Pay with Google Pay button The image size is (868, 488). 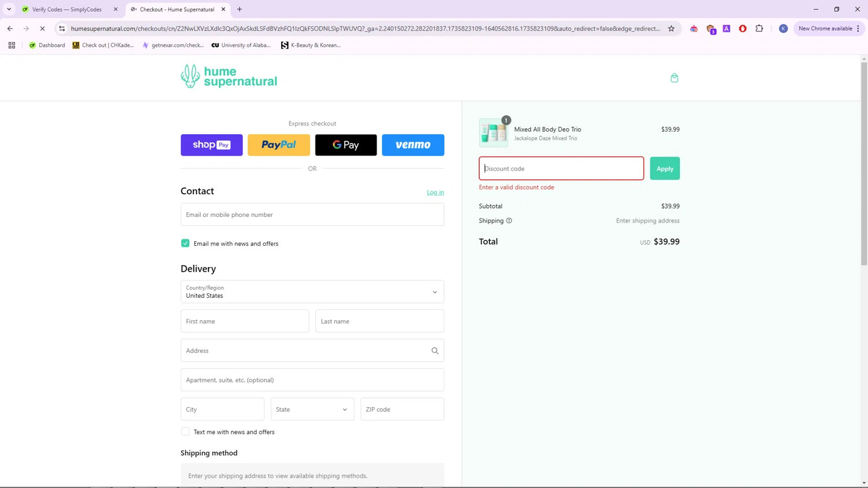[x=346, y=145]
